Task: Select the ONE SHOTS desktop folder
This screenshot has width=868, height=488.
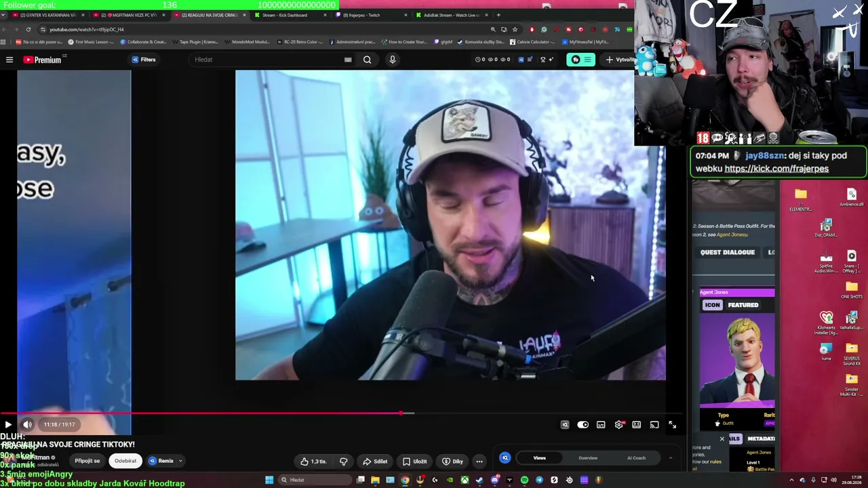Action: click(852, 290)
